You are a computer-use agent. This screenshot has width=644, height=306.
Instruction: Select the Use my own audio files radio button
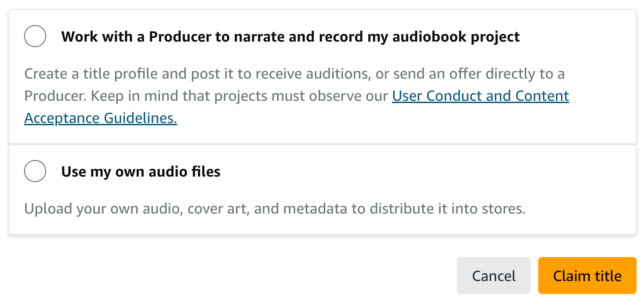tap(35, 171)
